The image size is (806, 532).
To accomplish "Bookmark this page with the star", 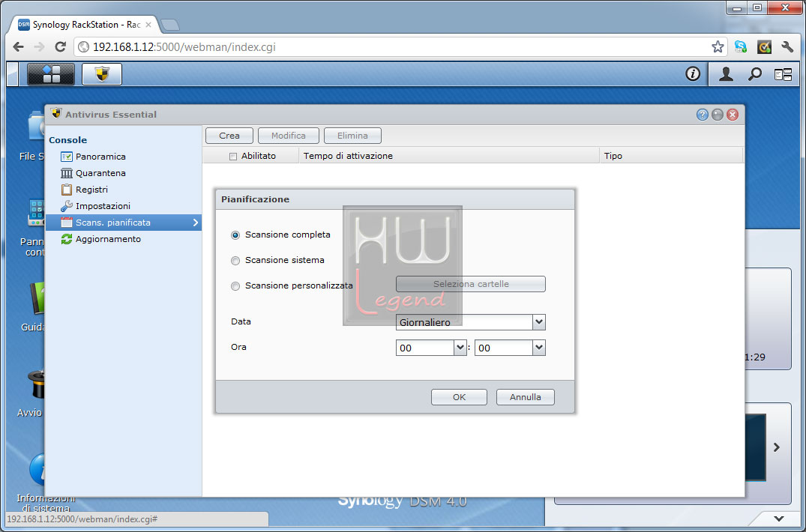I will point(718,47).
